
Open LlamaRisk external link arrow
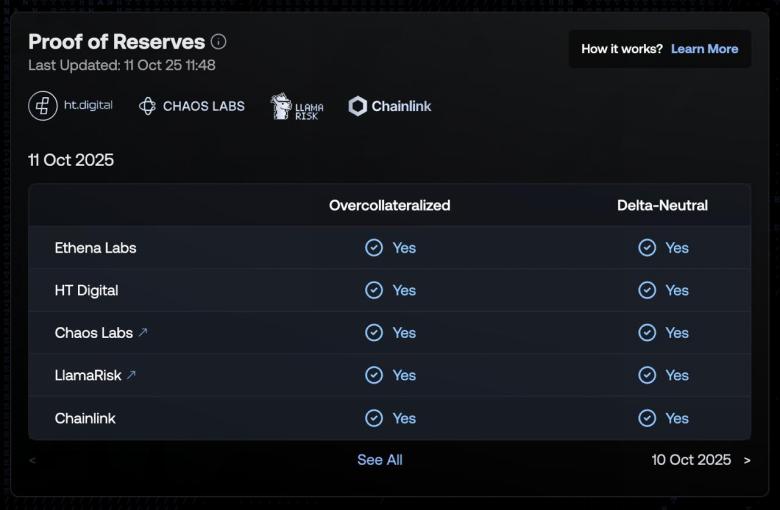[131, 376]
